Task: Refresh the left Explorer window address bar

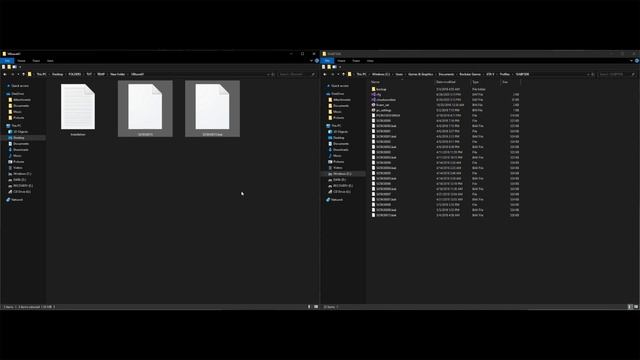Action: (273, 74)
